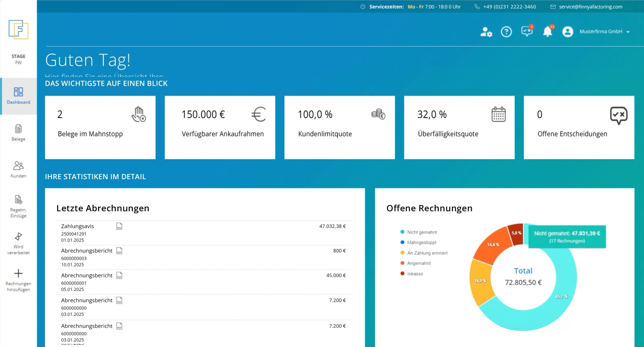This screenshot has height=347, width=644.
Task: Click the 14,9 % yellow donut segment
Action: [481, 281]
